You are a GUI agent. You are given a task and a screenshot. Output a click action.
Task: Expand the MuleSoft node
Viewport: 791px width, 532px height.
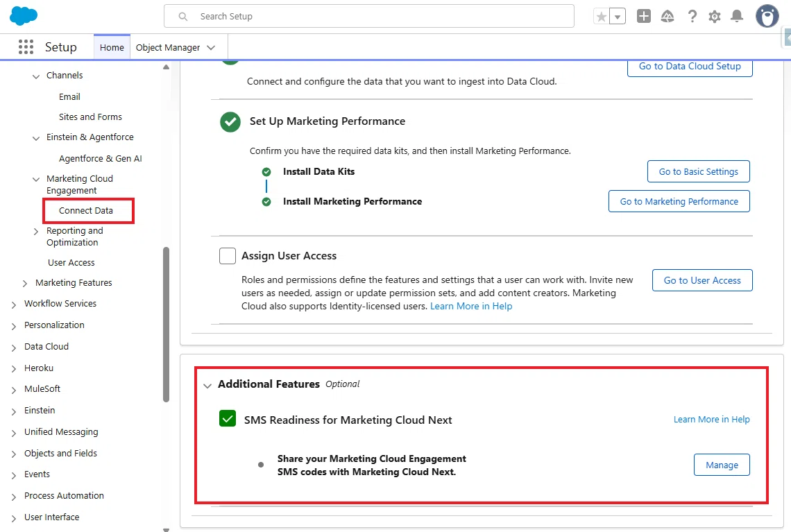tap(14, 390)
